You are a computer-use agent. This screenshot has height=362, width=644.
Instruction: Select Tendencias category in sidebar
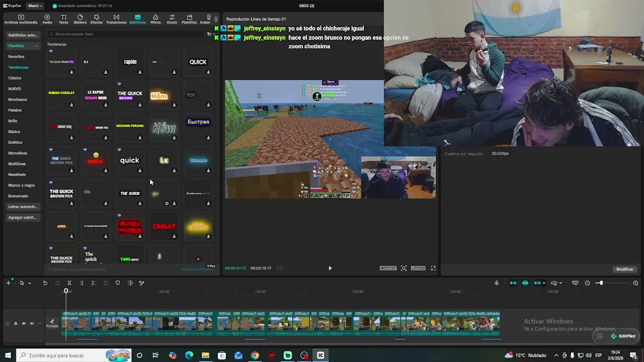[18, 67]
